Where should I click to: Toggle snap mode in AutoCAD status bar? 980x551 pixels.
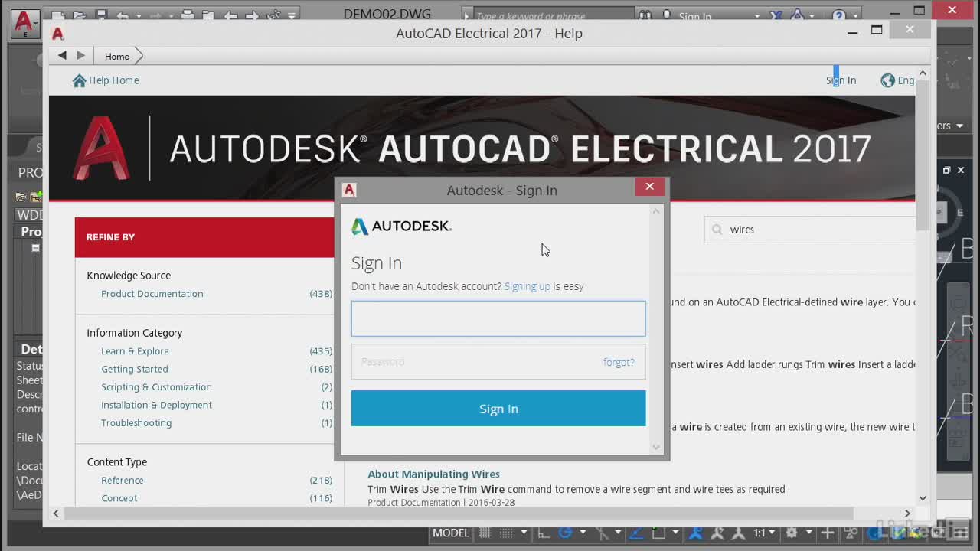[x=506, y=533]
